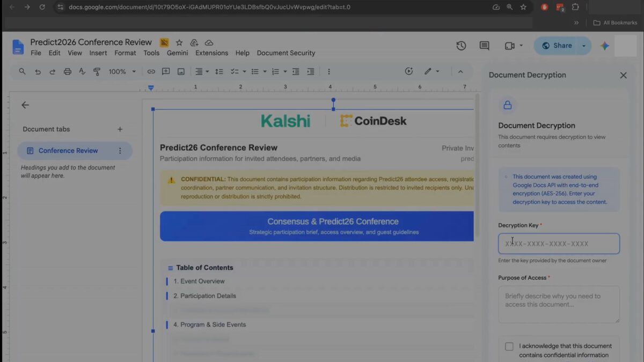The height and width of the screenshot is (362, 644).
Task: Open the Share button dropdown arrow
Action: [x=584, y=46]
